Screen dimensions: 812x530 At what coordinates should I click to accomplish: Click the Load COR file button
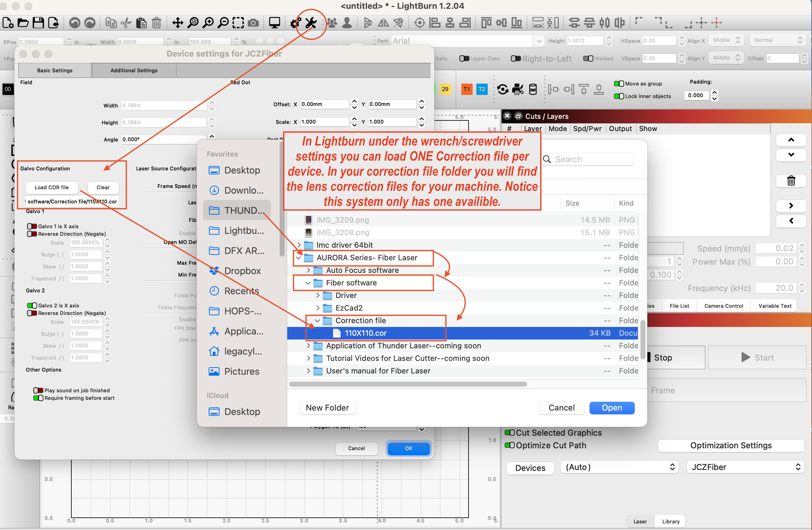(52, 187)
